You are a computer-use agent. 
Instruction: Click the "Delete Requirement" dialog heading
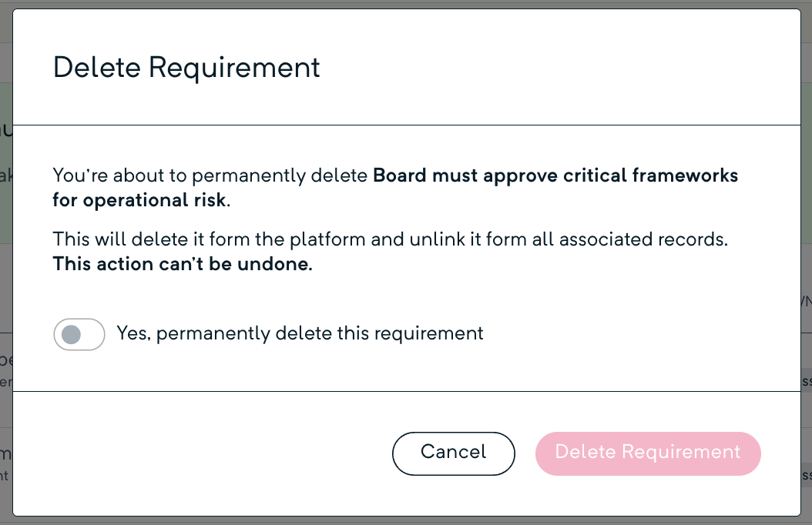click(x=186, y=68)
